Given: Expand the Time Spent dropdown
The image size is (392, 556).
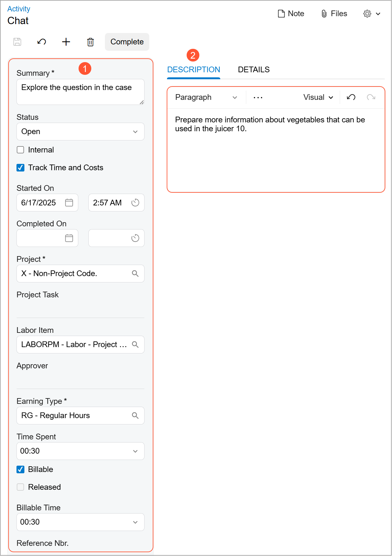Looking at the screenshot, I should coord(80,451).
